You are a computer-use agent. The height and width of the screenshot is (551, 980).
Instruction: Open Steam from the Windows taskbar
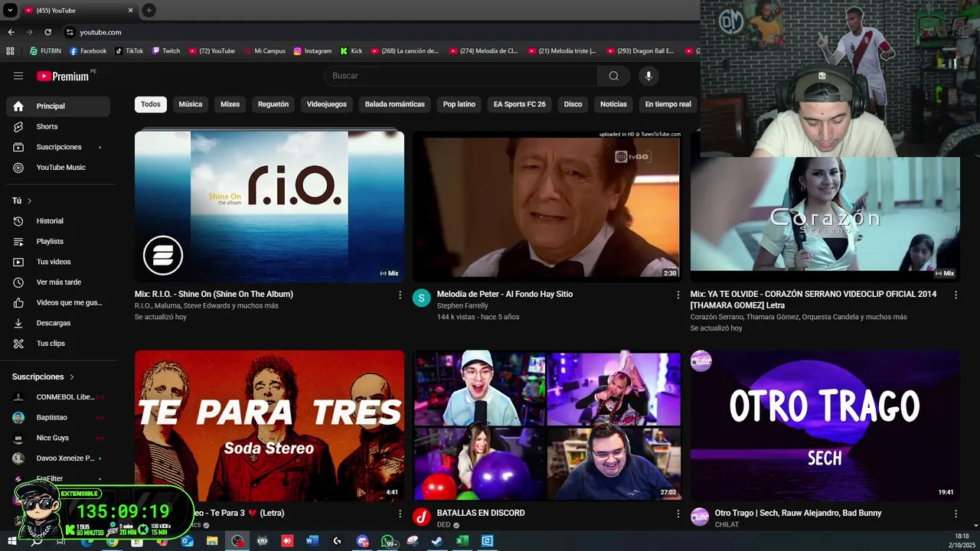click(436, 541)
